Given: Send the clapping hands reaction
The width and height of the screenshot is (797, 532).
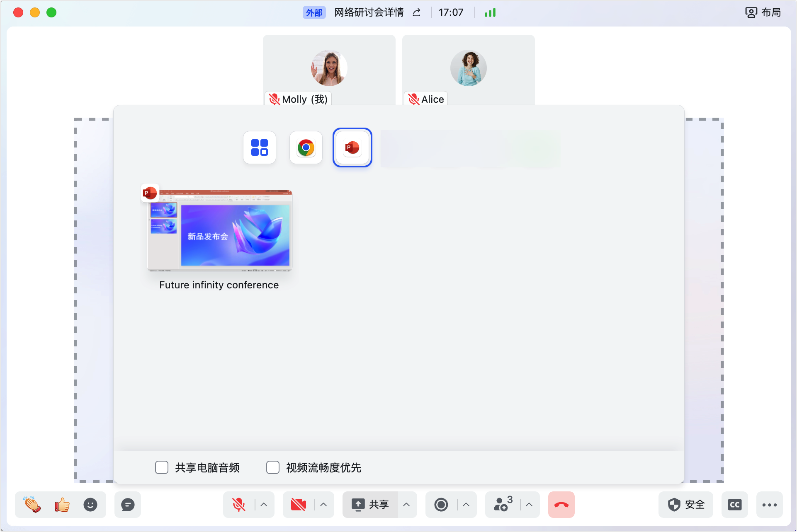Looking at the screenshot, I should 32,504.
